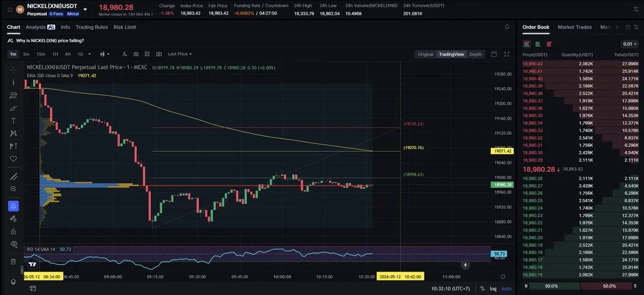Show only asks red order book view
644x295 pixels.
pos(548,44)
